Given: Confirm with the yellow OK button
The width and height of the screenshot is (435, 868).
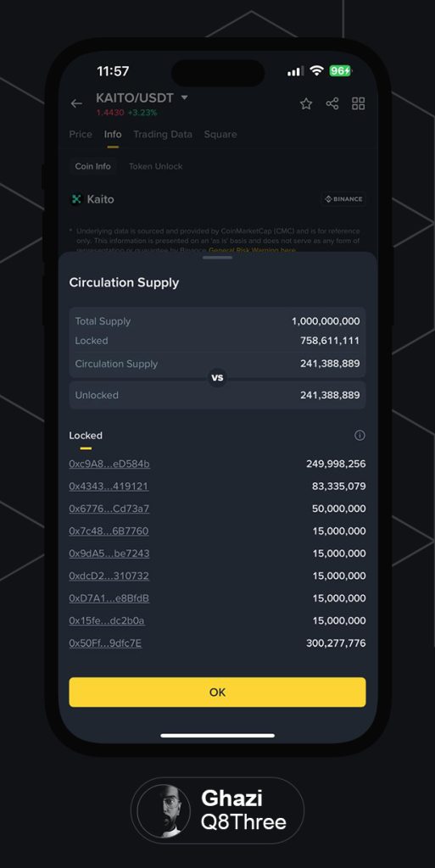Looking at the screenshot, I should tap(217, 692).
